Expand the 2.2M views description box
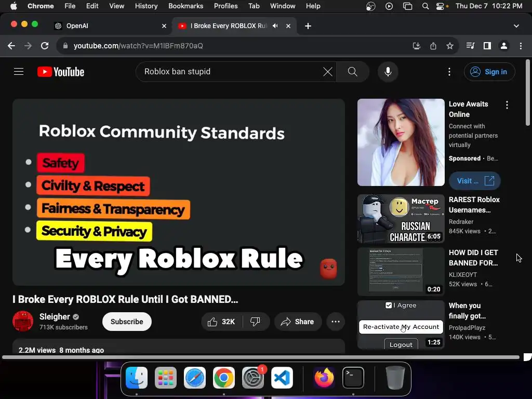 [x=179, y=347]
